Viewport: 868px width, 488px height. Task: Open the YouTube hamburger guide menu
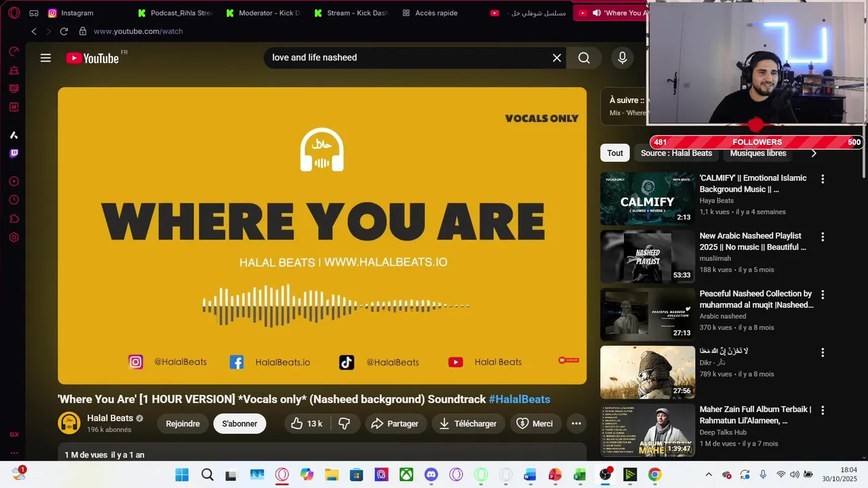click(45, 58)
